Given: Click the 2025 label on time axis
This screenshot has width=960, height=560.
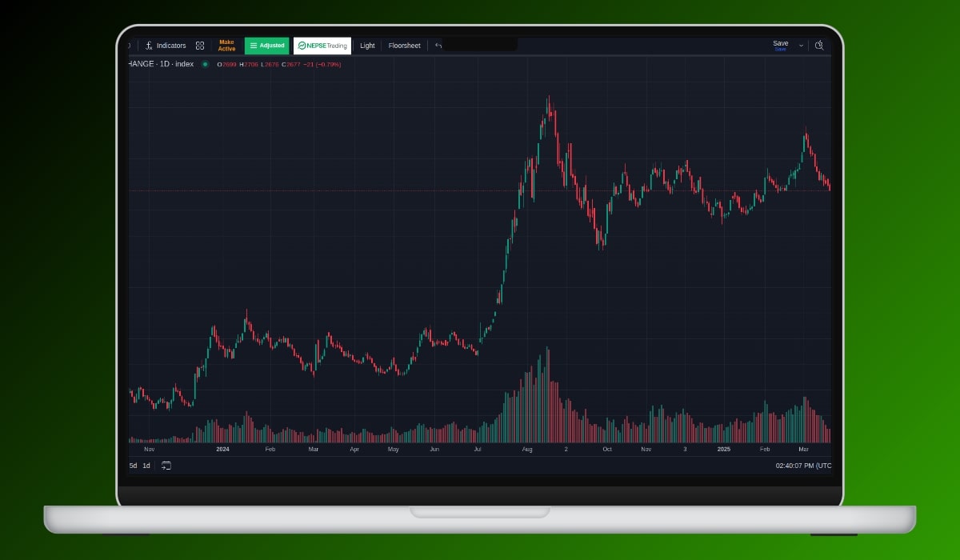Looking at the screenshot, I should coord(723,450).
